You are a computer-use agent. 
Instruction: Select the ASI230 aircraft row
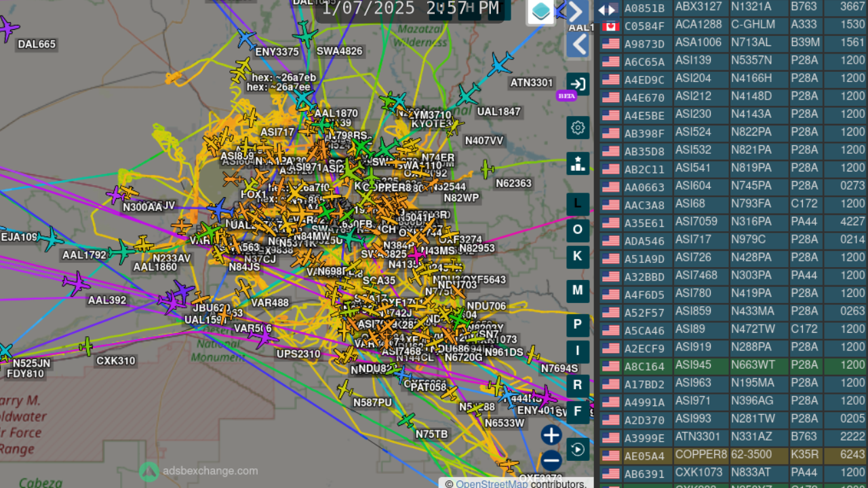[731, 115]
